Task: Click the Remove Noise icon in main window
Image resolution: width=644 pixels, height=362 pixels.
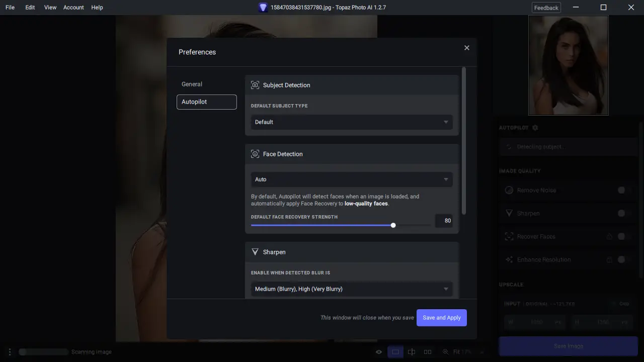Action: point(509,190)
